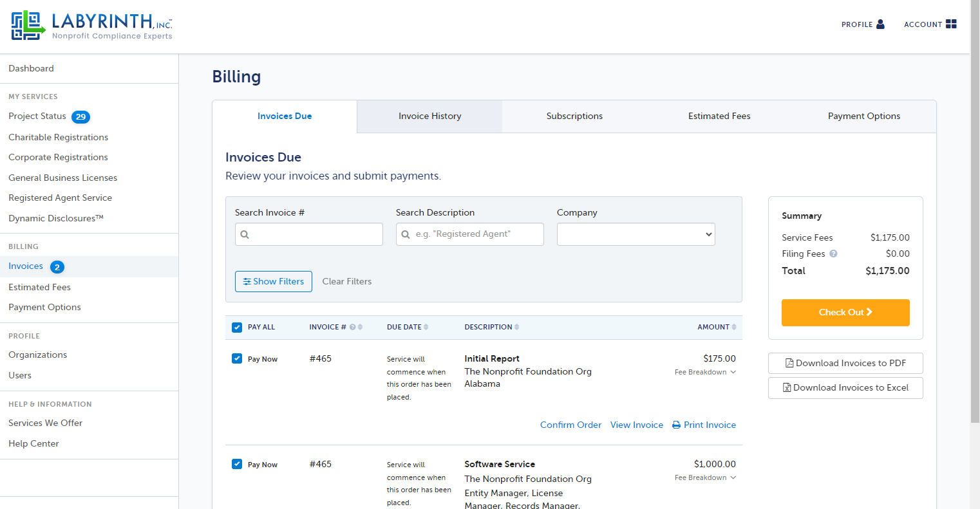This screenshot has width=980, height=509.
Task: Click the Labyrinth Inc. logo
Action: coord(91,26)
